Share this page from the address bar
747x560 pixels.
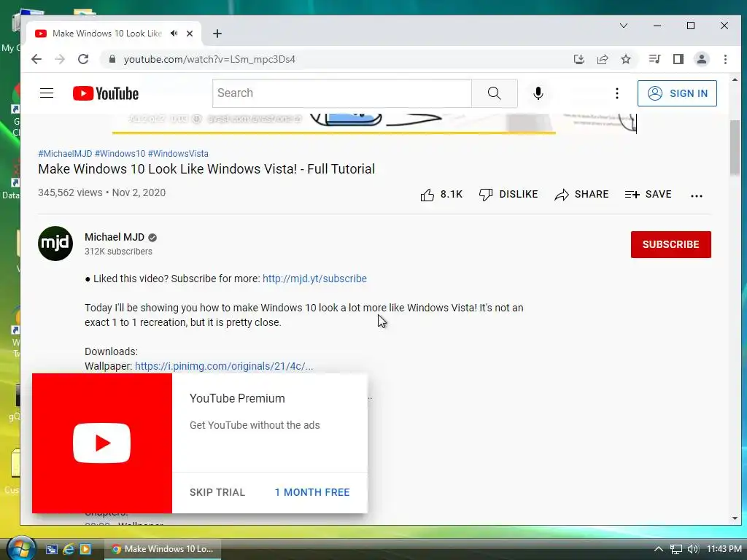603,59
